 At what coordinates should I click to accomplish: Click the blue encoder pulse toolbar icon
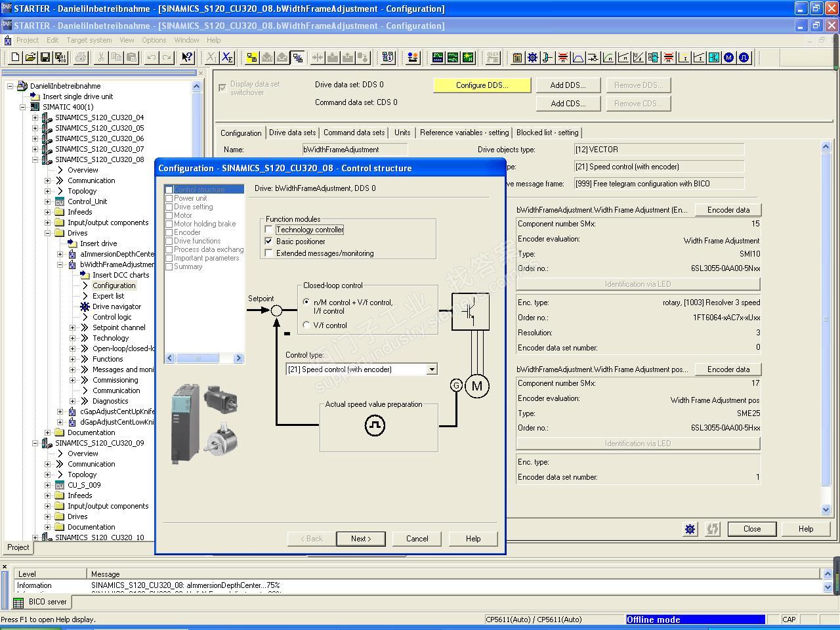(744, 58)
